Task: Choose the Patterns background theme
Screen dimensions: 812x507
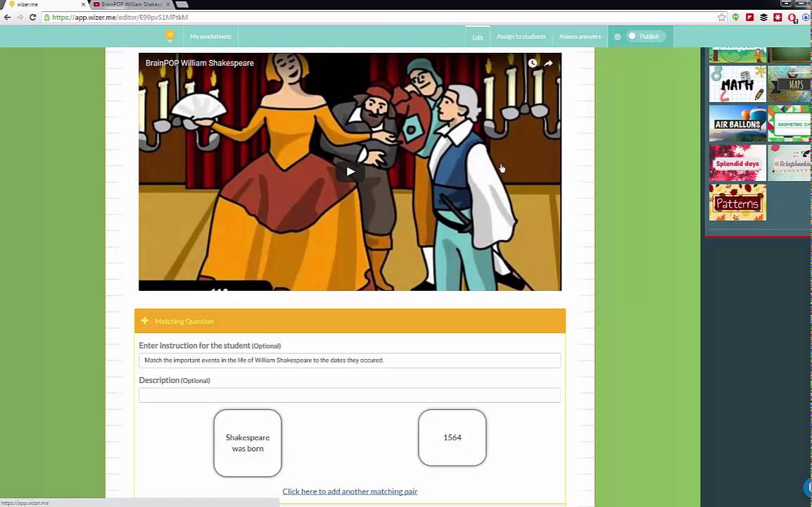Action: pos(737,202)
